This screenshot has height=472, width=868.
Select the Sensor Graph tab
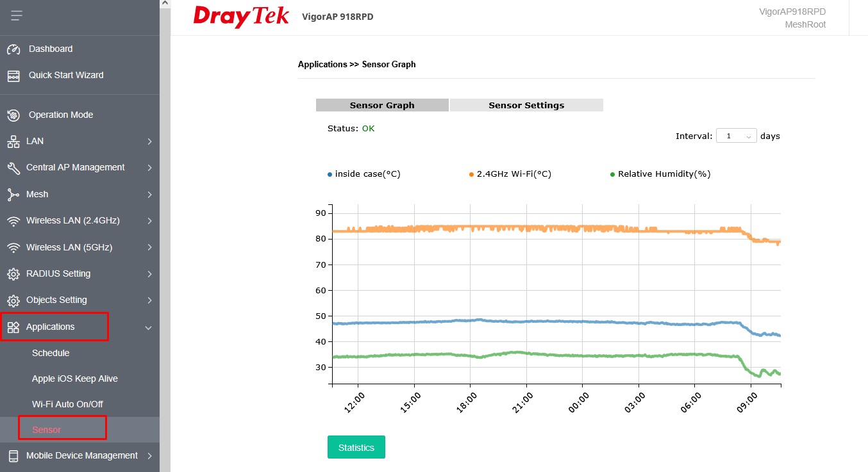coord(382,105)
